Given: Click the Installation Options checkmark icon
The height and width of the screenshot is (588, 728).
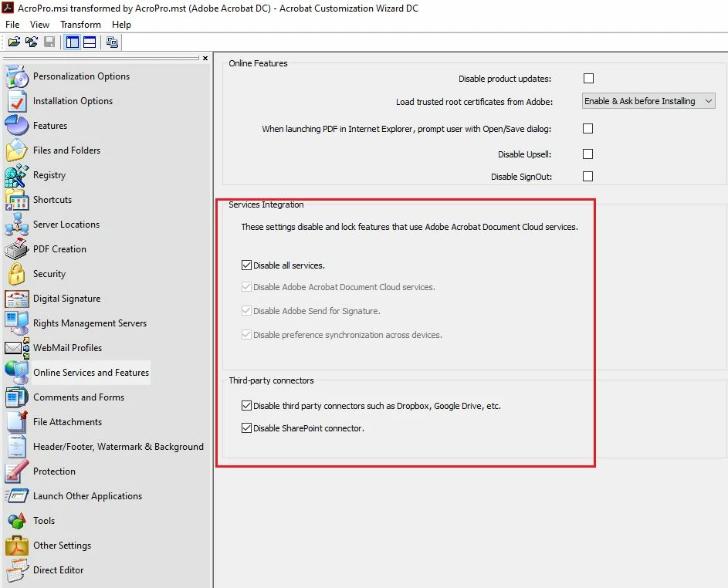Looking at the screenshot, I should 17,101.
